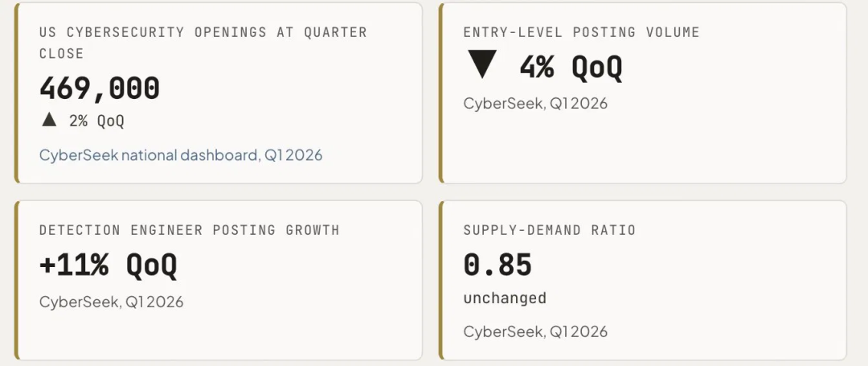Click the US Cybersecurity Openings at Quarter Close heading
The height and width of the screenshot is (366, 868).
203,43
